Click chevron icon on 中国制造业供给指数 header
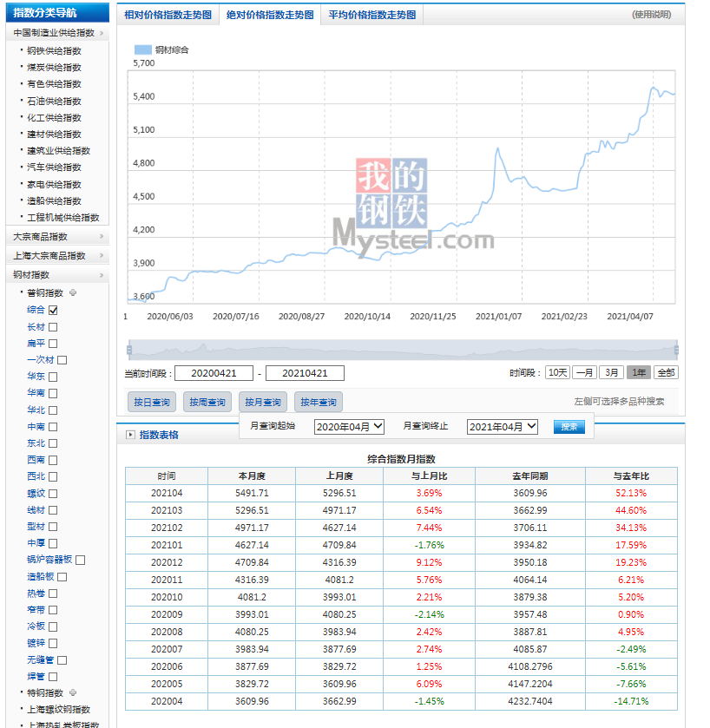 102,33
